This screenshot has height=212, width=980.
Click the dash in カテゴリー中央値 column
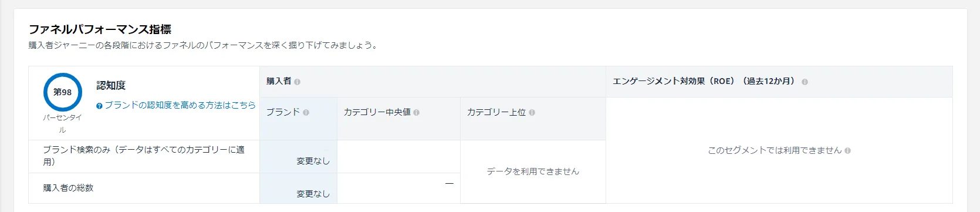pos(450,184)
